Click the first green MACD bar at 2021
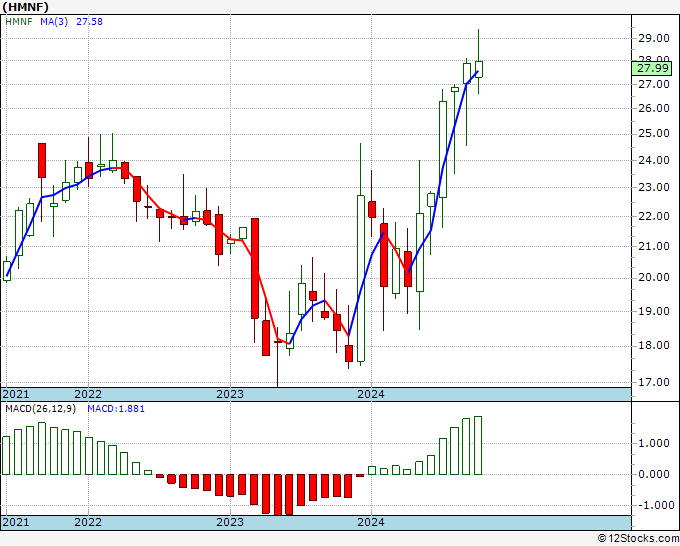Viewport: 680px width, 546px height. tap(6, 455)
